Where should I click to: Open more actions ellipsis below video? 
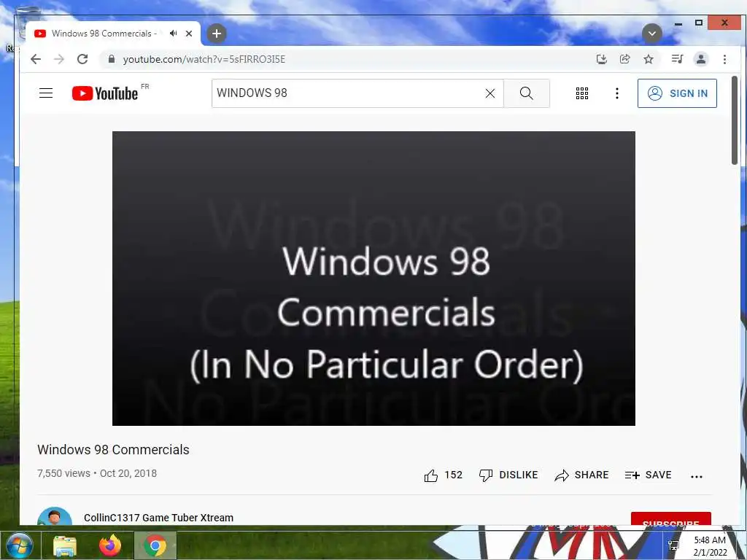(697, 476)
